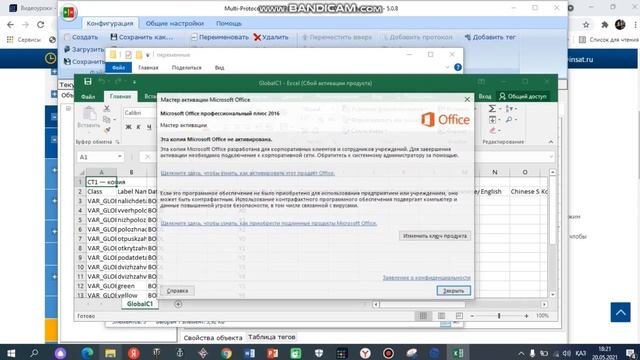Open Word from the Windows taskbar
The height and width of the screenshot is (360, 640).
coord(249,353)
